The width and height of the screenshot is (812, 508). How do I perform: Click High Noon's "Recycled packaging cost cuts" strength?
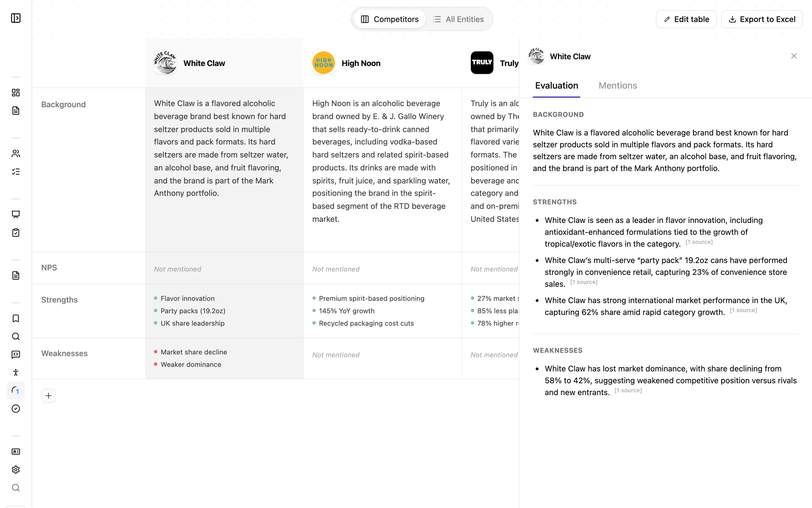pos(367,323)
